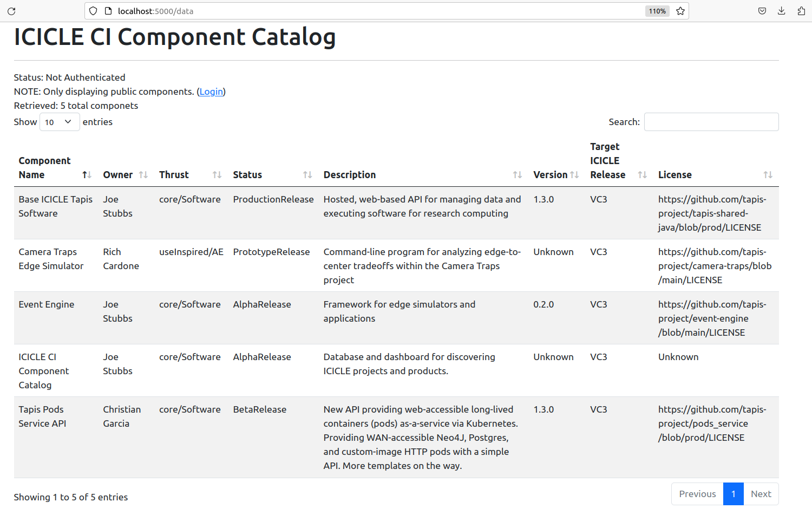812x515 pixels.
Task: Click the Status header label
Action: click(x=247, y=175)
